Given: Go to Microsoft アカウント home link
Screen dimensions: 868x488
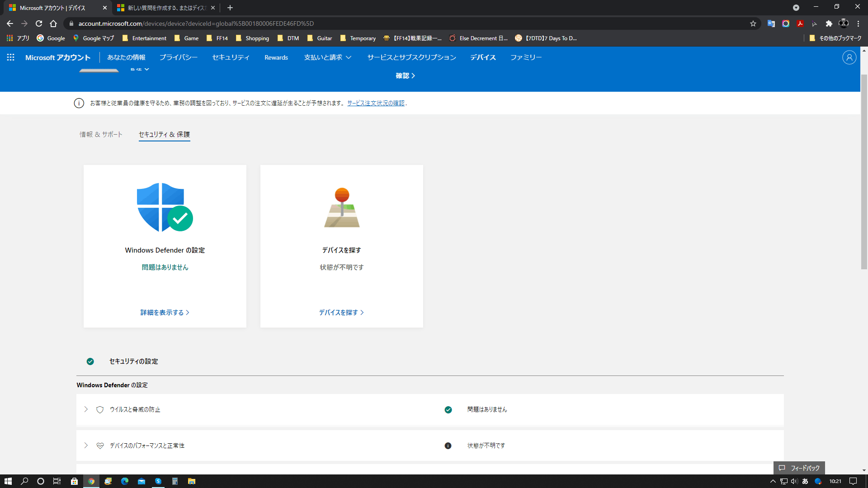Looking at the screenshot, I should (x=58, y=57).
